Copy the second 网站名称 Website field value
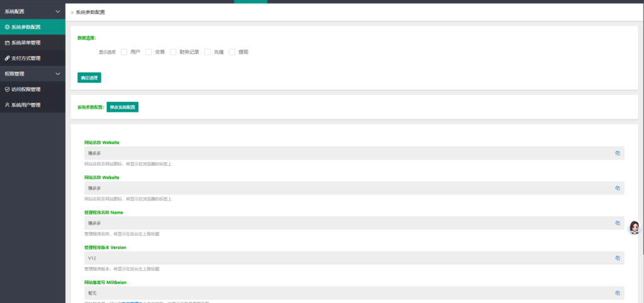The width and height of the screenshot is (644, 303). [x=618, y=188]
